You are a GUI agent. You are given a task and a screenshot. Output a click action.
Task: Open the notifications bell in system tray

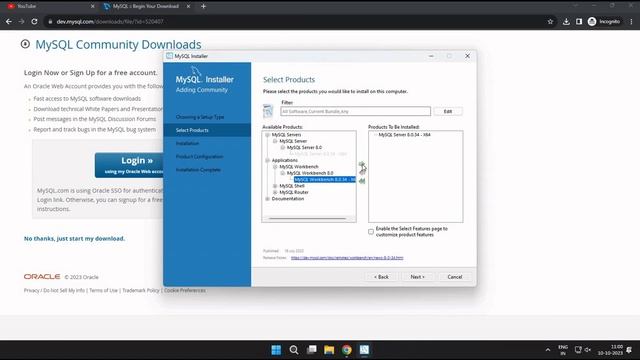(629, 350)
